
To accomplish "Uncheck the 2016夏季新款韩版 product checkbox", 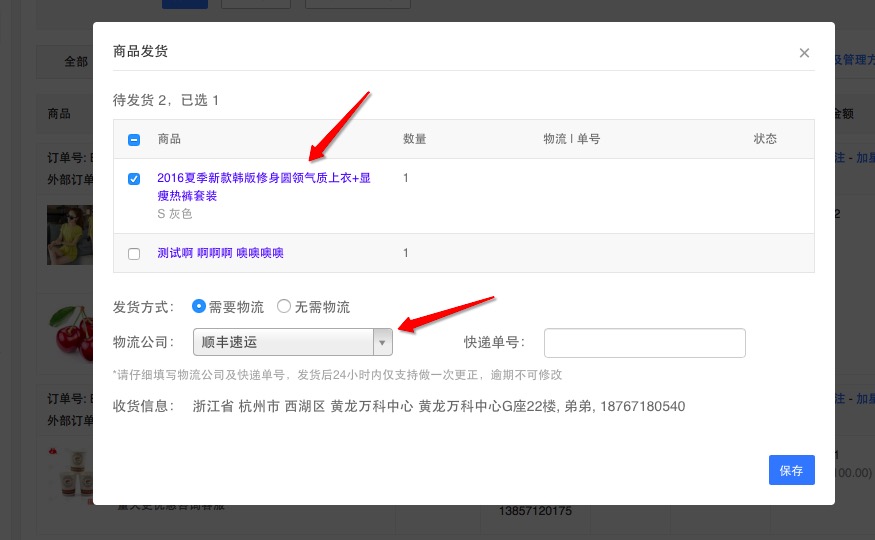I will click(134, 179).
